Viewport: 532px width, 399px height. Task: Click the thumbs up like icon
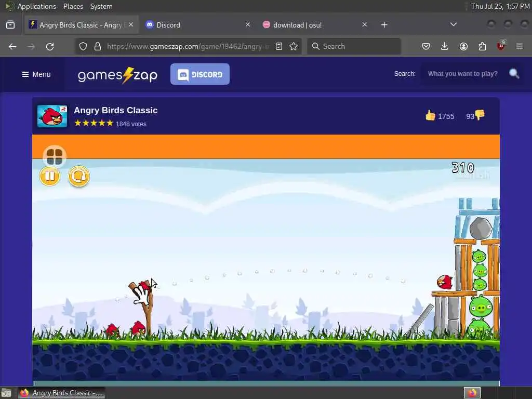coord(430,116)
